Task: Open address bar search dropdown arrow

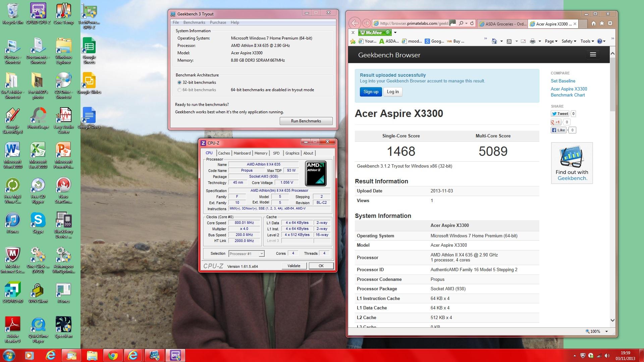Action: pos(466,23)
